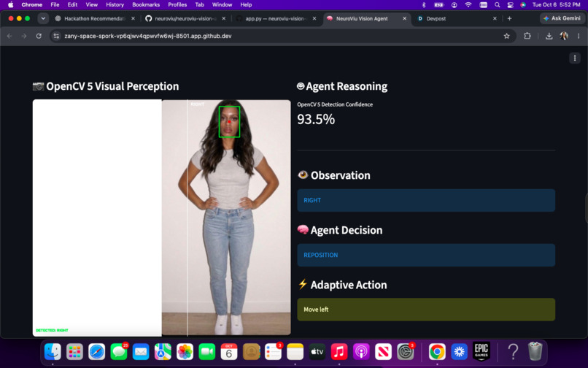Go forward to the next page
This screenshot has width=588, height=368.
24,36
